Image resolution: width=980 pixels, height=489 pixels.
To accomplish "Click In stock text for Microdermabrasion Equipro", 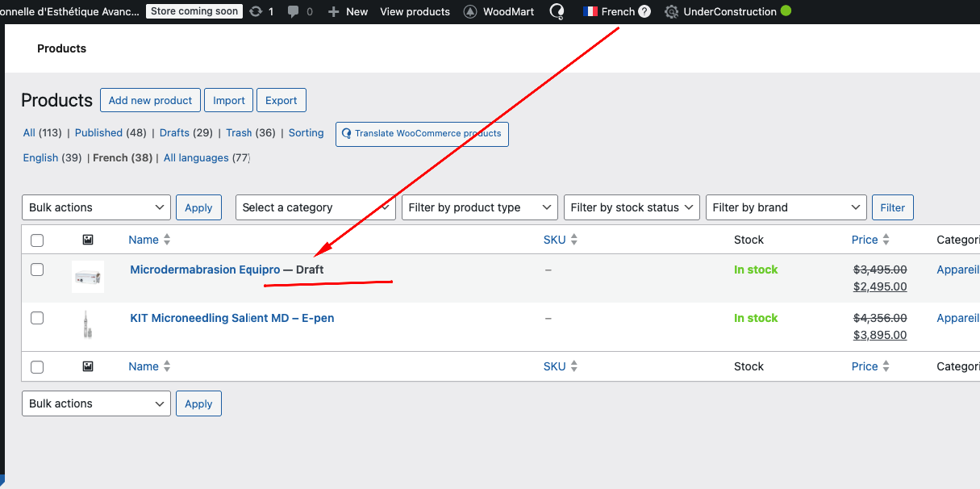I will click(x=756, y=270).
